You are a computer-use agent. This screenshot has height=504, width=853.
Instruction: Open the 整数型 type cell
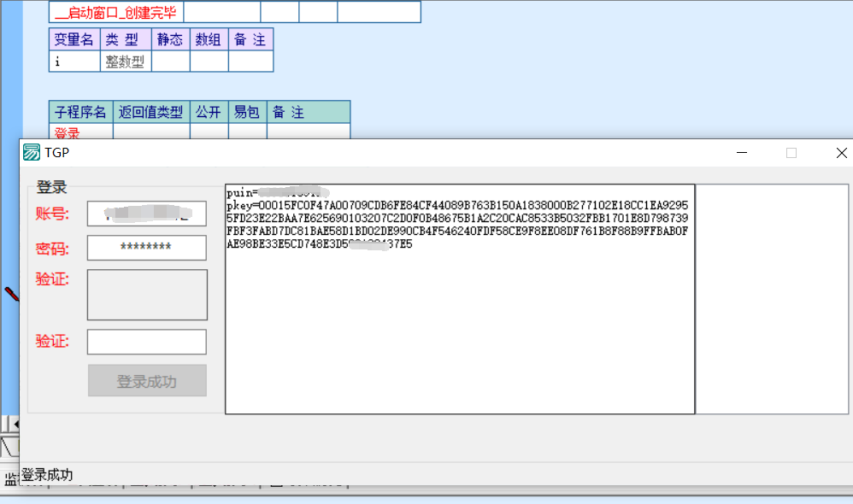(x=126, y=62)
